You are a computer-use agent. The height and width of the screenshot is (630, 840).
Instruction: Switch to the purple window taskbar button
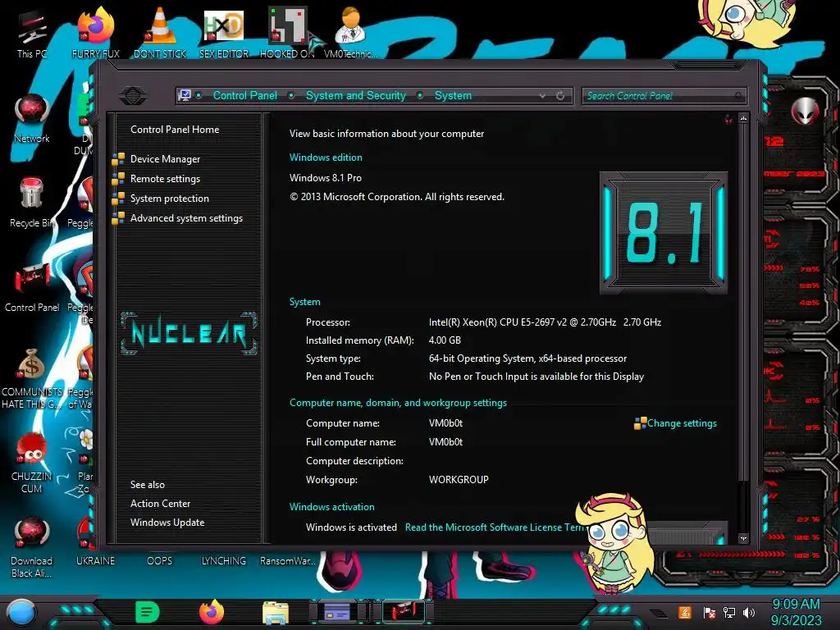point(339,612)
